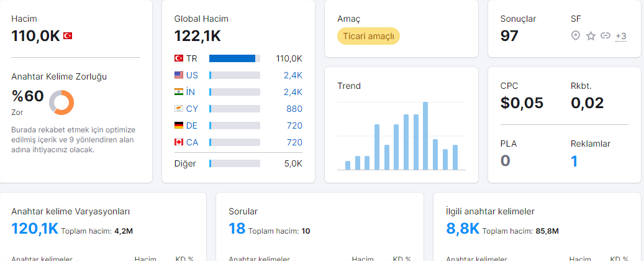
Task: Click the tallest bar in Trend chart
Action: [x=425, y=136]
